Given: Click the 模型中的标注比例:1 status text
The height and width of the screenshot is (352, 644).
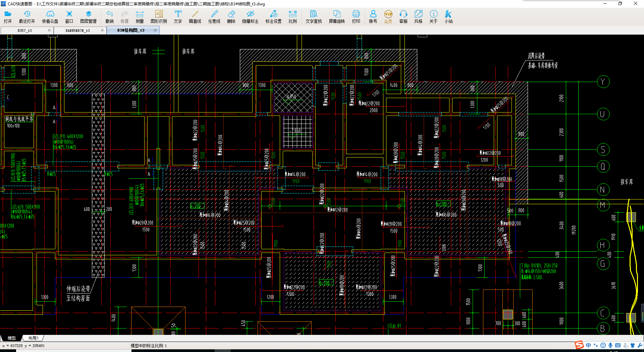Looking at the screenshot, I should coord(149,346).
